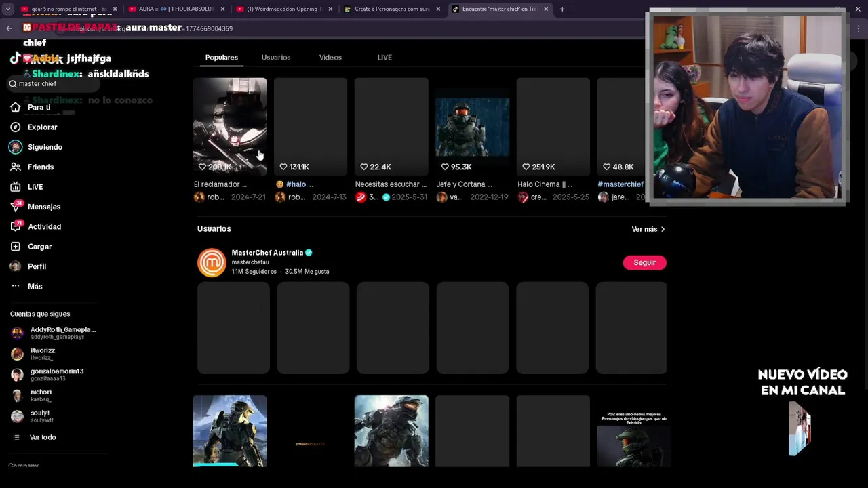Viewport: 868px width, 488px height.
Task: Open the LIVE section in sidebar
Action: point(26,187)
